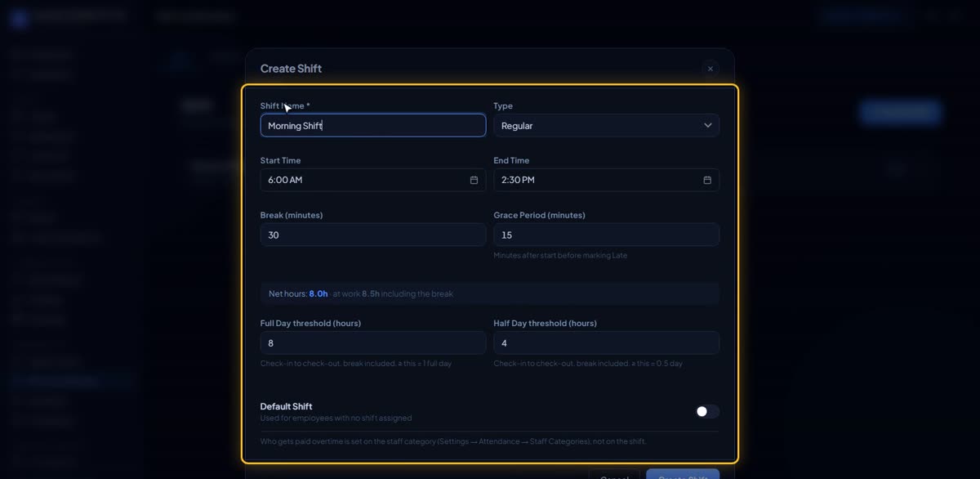Click the Break (minutes) label
Viewport: 980px width, 479px height.
tap(292, 215)
